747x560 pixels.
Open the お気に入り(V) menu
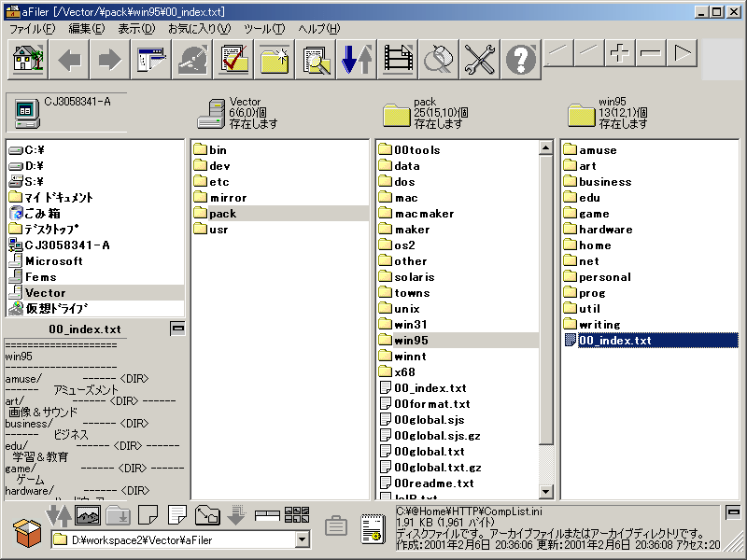[199, 29]
